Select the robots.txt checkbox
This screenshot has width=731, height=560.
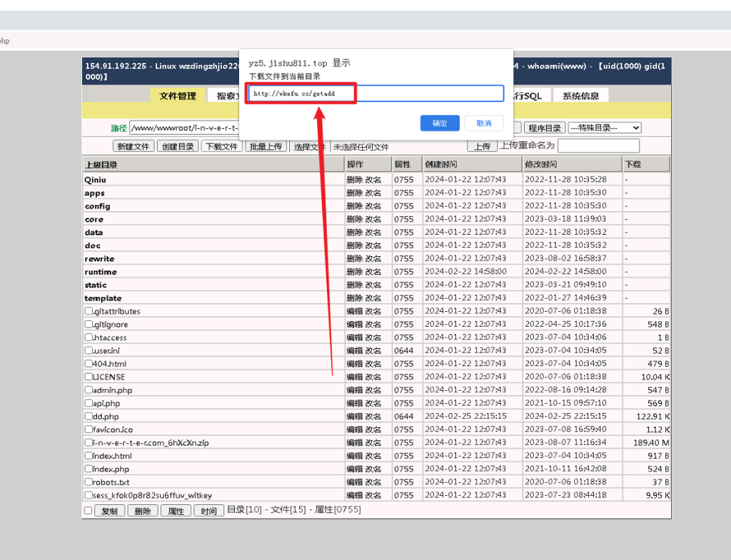[89, 482]
